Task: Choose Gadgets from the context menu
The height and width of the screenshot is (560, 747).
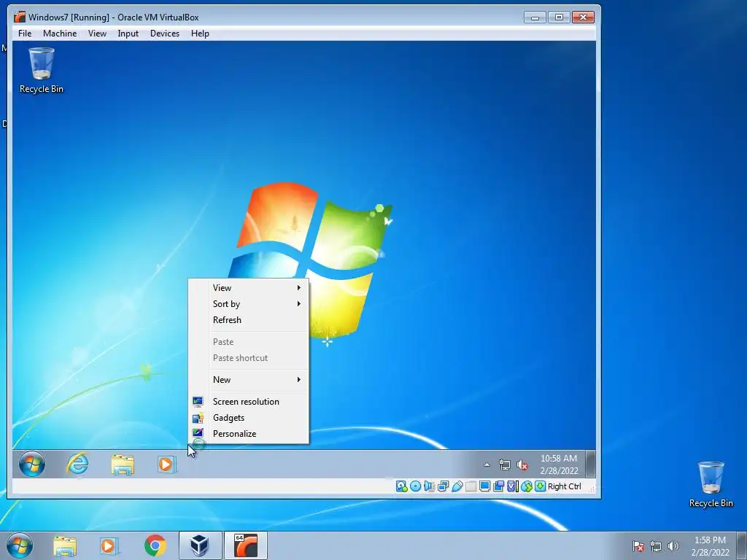Action: 248,418
